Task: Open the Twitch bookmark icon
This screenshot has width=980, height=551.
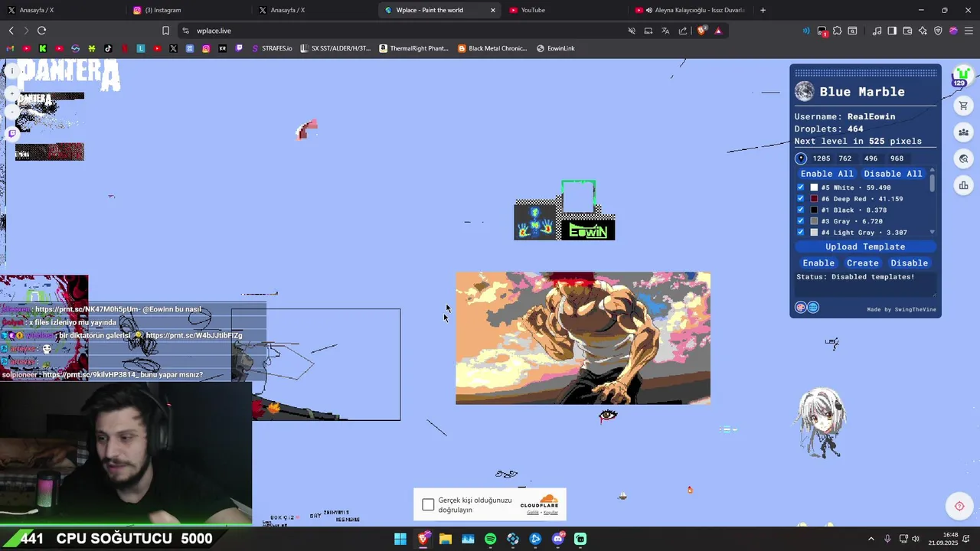Action: tap(239, 48)
